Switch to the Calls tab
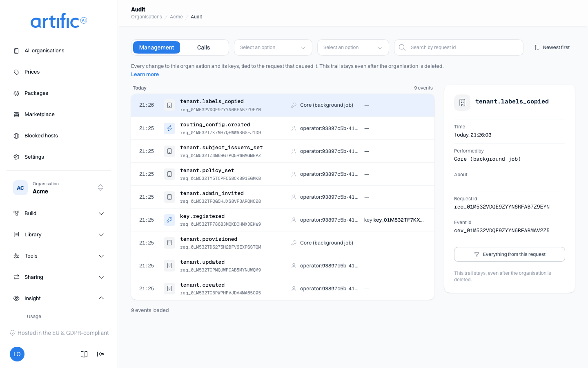This screenshot has height=368, width=588. point(203,47)
